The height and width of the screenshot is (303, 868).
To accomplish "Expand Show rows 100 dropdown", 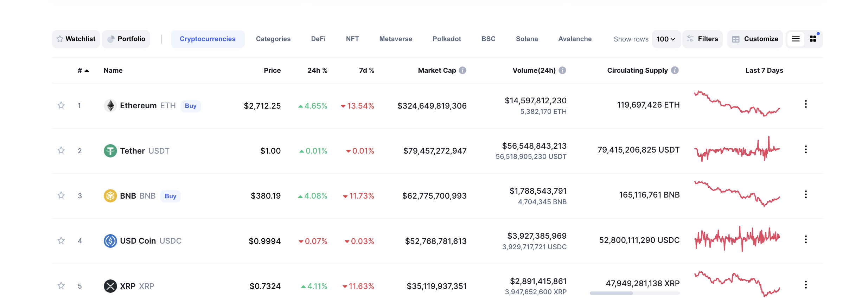I will tap(666, 39).
